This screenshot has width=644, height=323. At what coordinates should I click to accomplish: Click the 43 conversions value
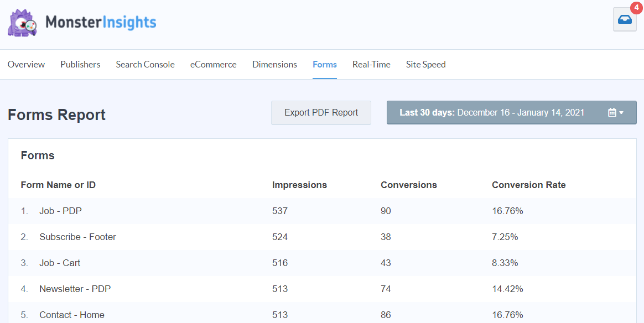[x=386, y=263]
